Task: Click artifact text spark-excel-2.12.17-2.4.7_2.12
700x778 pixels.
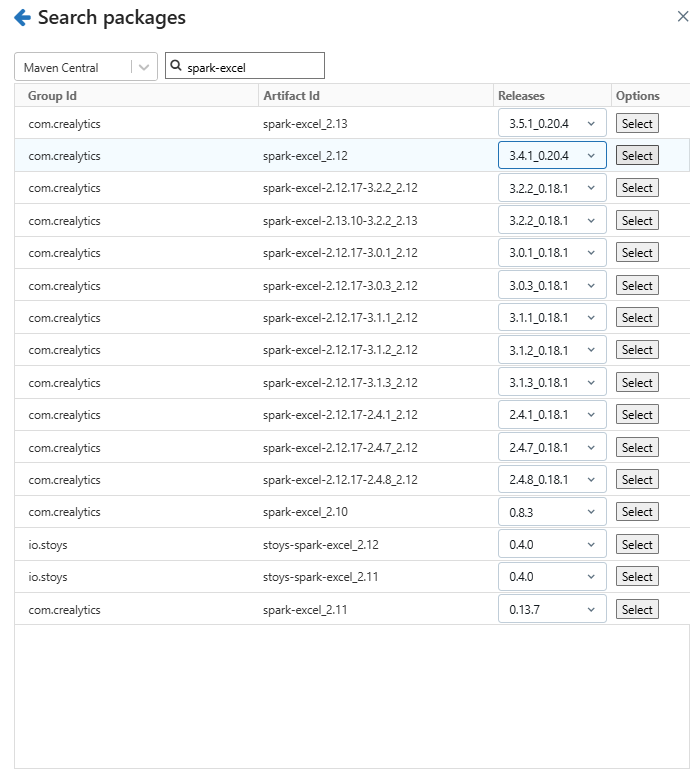Action: (x=340, y=448)
